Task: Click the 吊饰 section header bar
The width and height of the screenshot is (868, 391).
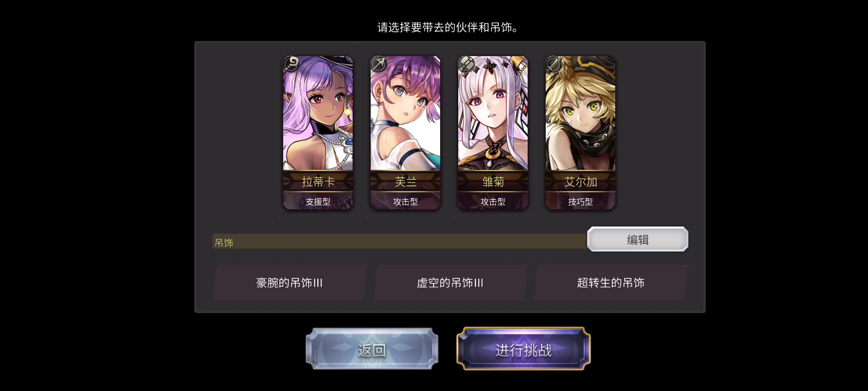Action: (x=400, y=242)
